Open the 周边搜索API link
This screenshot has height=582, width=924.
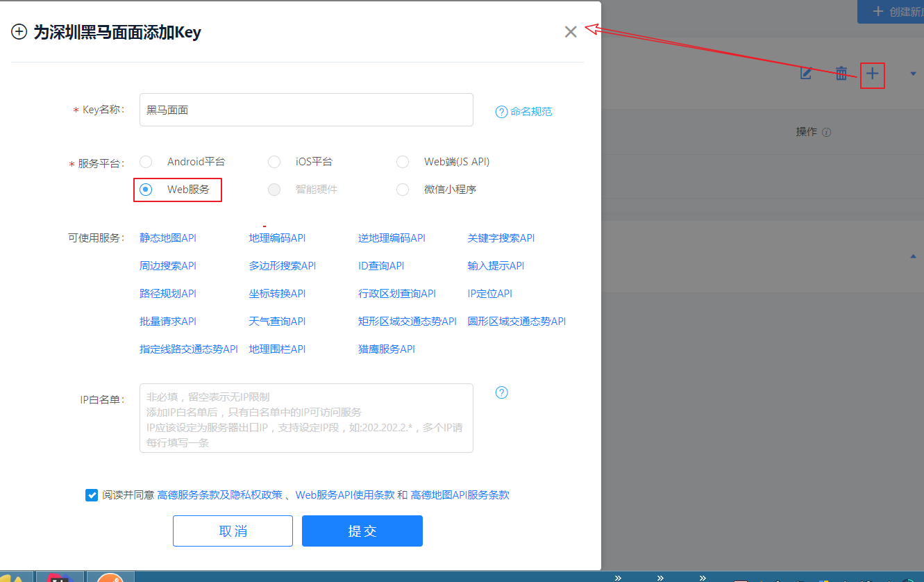tap(168, 266)
